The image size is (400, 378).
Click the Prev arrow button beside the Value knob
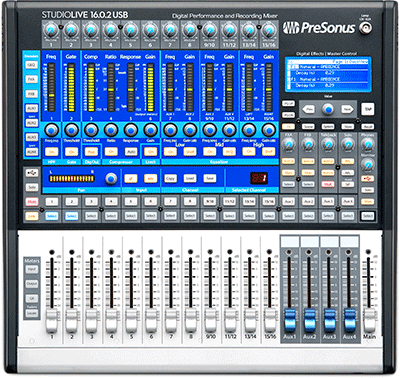click(x=309, y=109)
